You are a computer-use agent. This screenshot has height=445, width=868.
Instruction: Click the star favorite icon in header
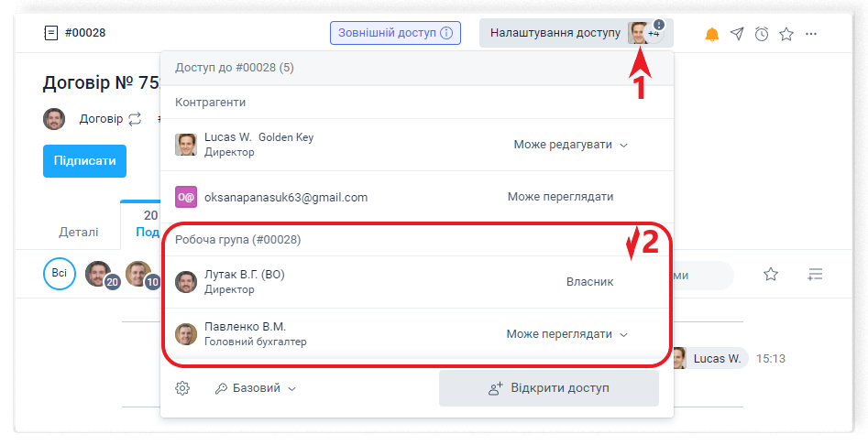786,34
